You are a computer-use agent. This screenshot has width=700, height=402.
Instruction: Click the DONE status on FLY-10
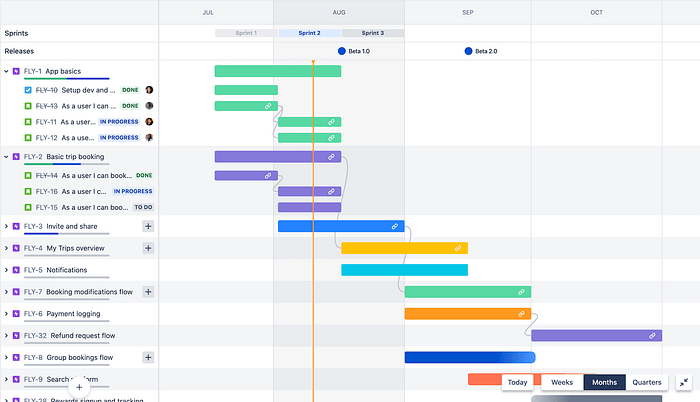[130, 90]
